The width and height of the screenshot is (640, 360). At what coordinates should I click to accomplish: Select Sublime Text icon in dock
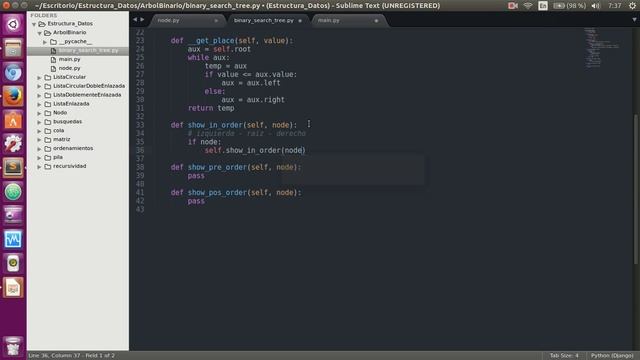(13, 168)
